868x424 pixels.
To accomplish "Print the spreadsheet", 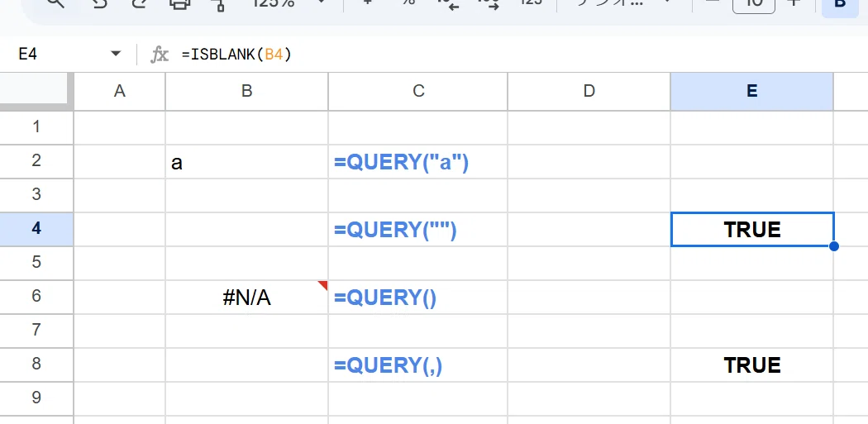I will pyautogui.click(x=179, y=2).
